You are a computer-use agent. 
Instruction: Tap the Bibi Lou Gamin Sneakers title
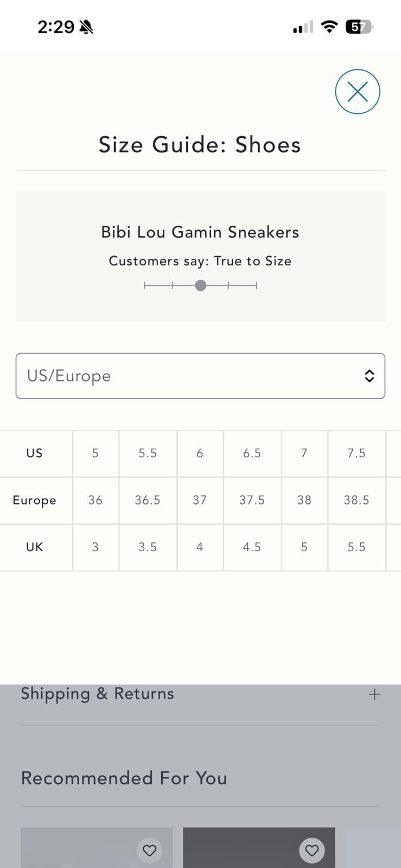point(200,232)
